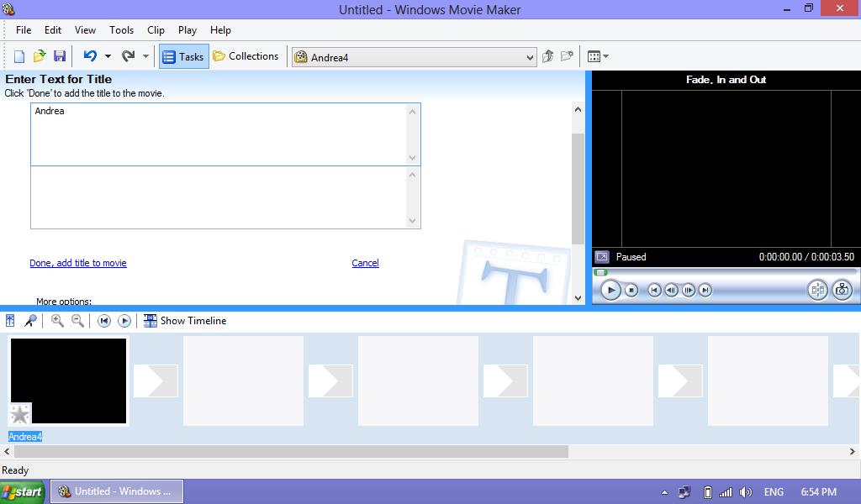Save the project with the floppy disk icon

pyautogui.click(x=60, y=56)
